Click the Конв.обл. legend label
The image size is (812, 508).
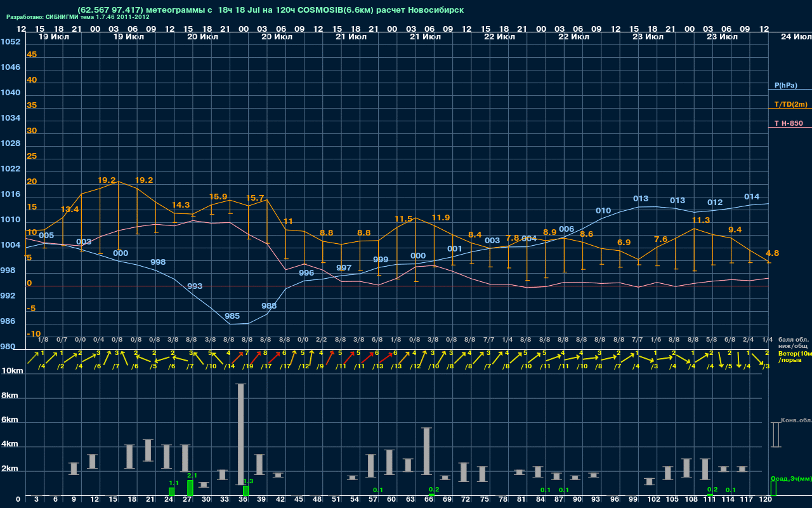pos(796,420)
